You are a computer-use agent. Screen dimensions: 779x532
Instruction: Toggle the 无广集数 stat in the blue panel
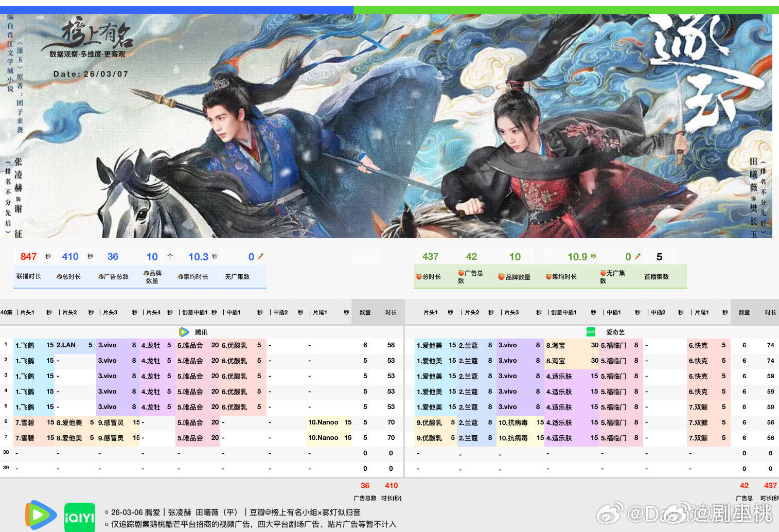(x=238, y=276)
